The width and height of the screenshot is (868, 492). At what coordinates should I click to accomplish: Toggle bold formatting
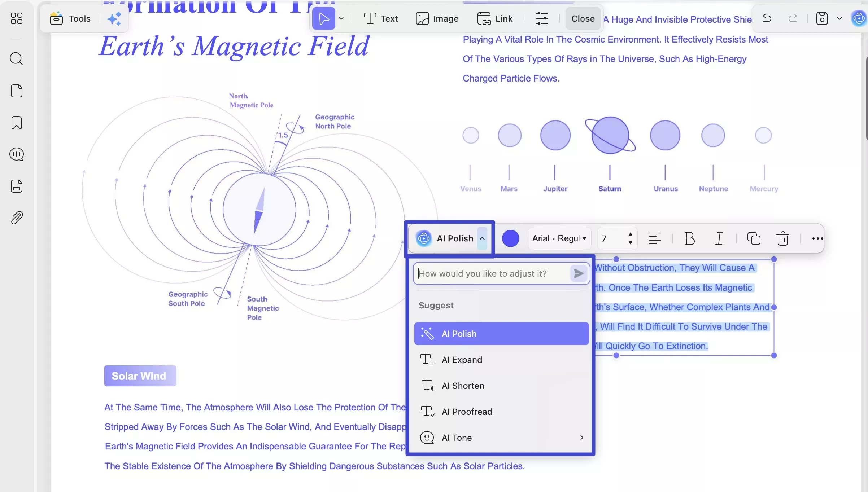click(x=689, y=238)
